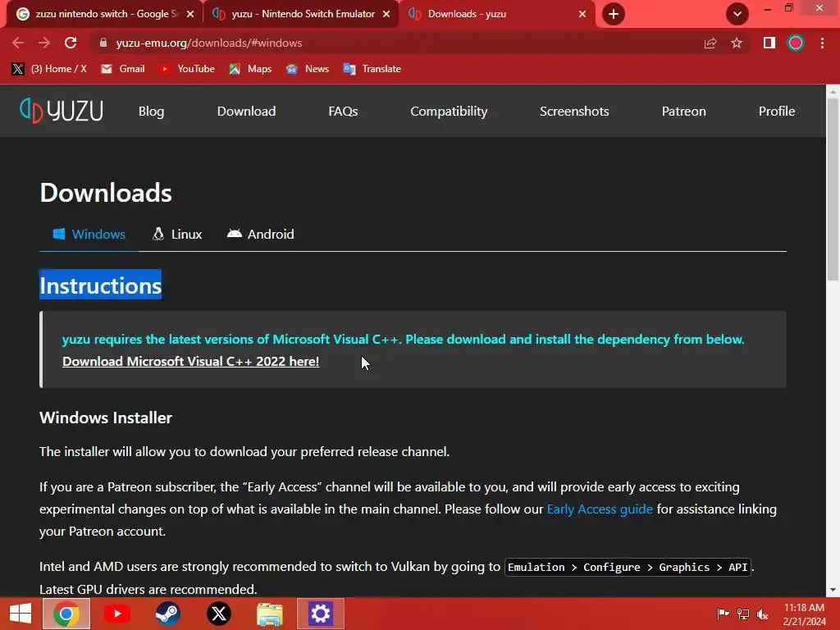Image resolution: width=840 pixels, height=630 pixels.
Task: Launch Steam from the taskbar
Action: point(167,614)
